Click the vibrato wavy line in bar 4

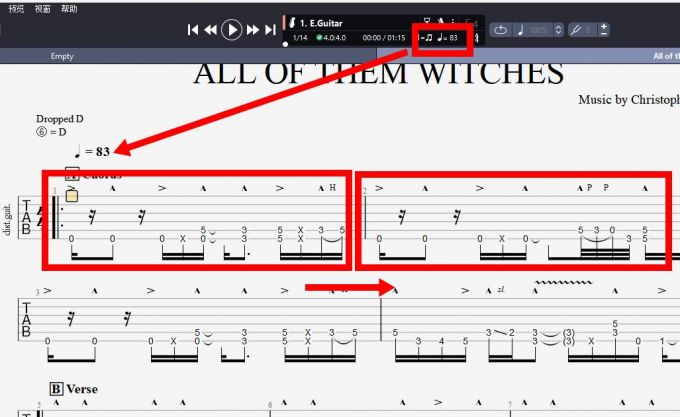[563, 282]
